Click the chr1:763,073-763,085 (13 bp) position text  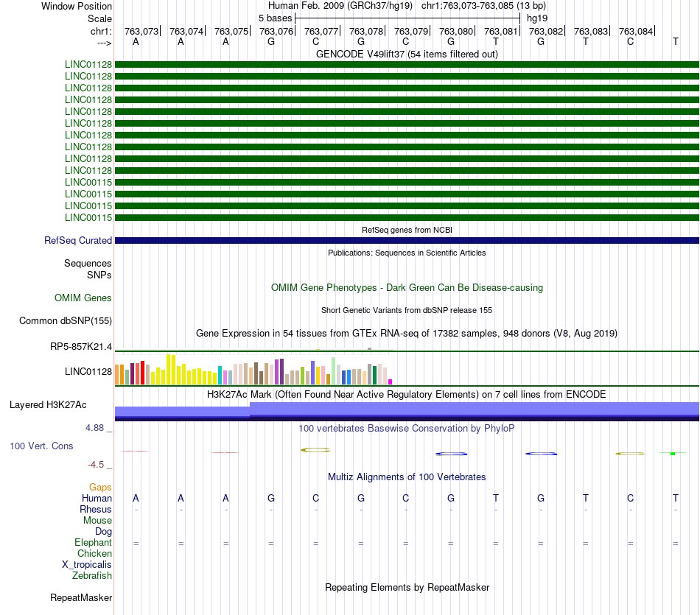(483, 6)
